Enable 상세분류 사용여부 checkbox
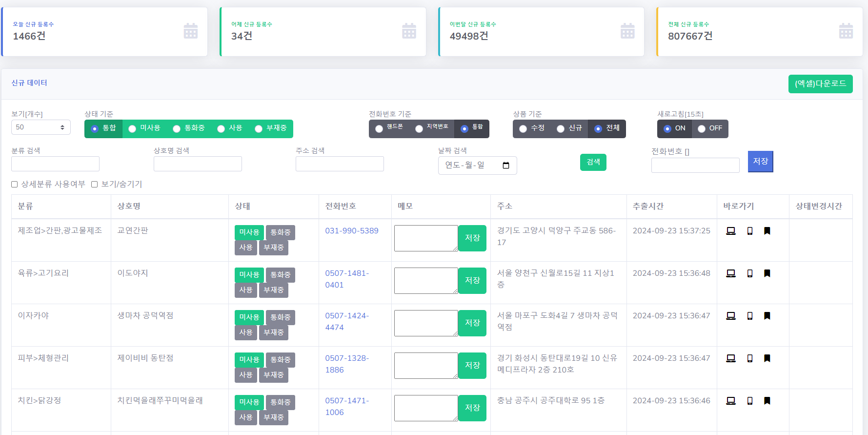 15,185
